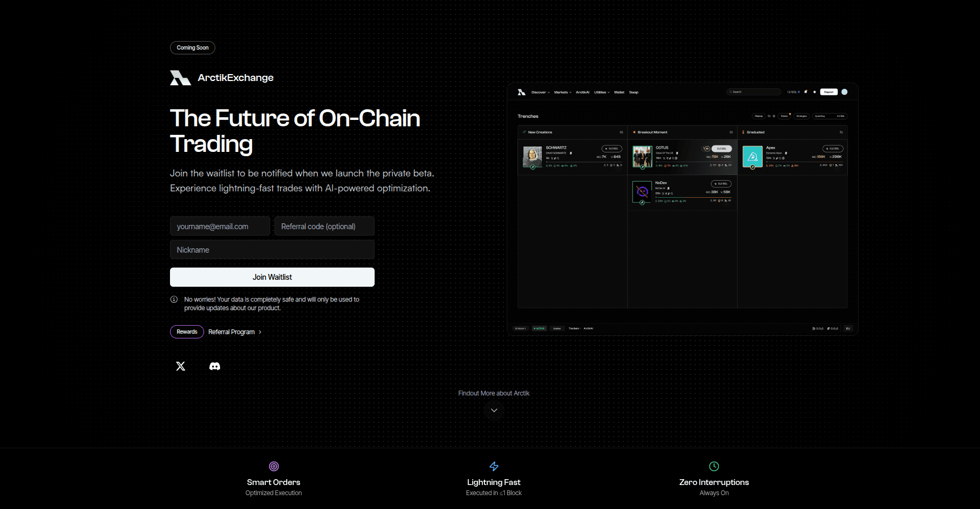The image size is (980, 509).
Task: Click the Smart Orders target icon
Action: 274,466
